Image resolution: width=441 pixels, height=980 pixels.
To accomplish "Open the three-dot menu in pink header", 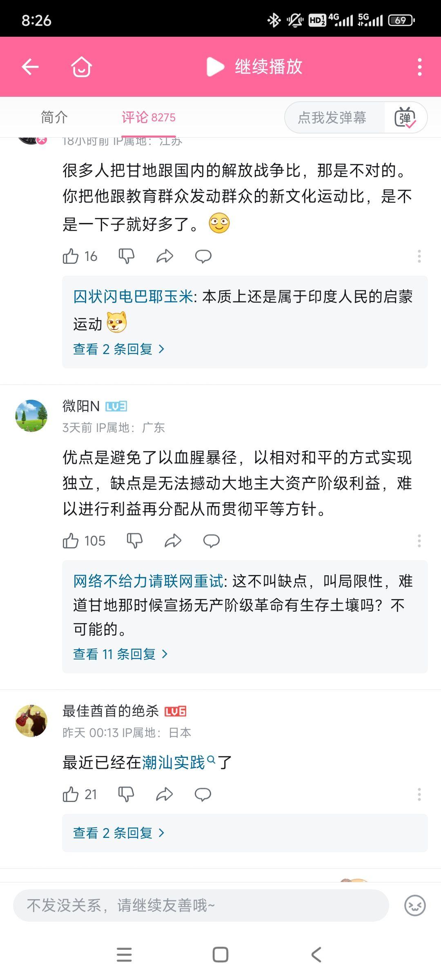I will [x=419, y=67].
